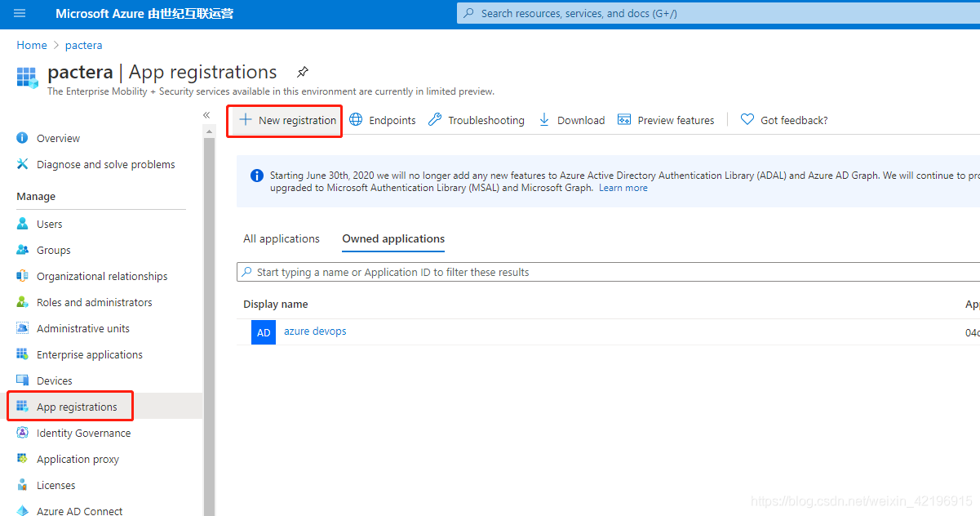This screenshot has height=516, width=980.
Task: Click the info icon in the ADAL notice
Action: coord(257,175)
